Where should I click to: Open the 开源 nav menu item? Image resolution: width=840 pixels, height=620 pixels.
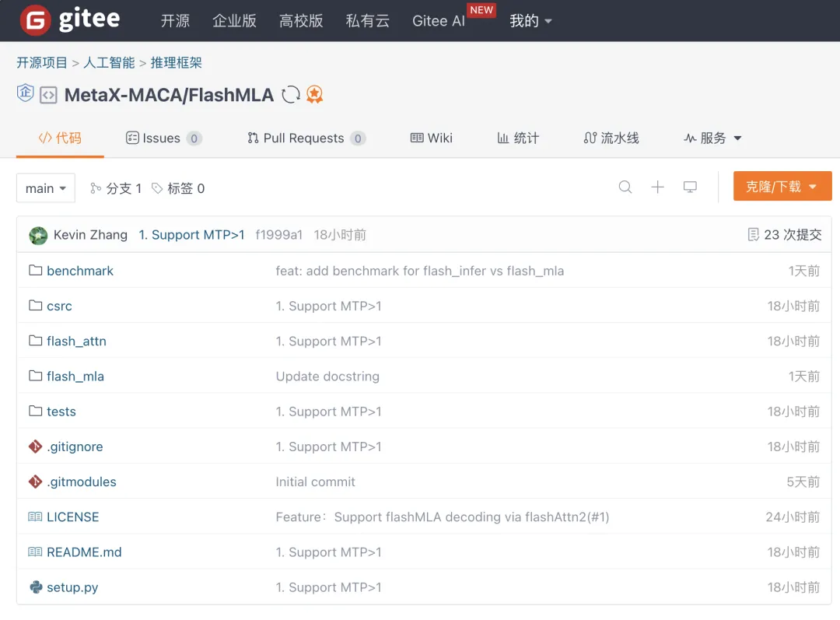(175, 21)
